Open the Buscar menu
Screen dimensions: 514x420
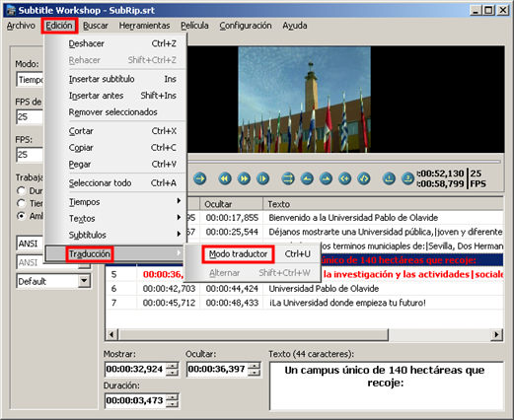click(96, 26)
